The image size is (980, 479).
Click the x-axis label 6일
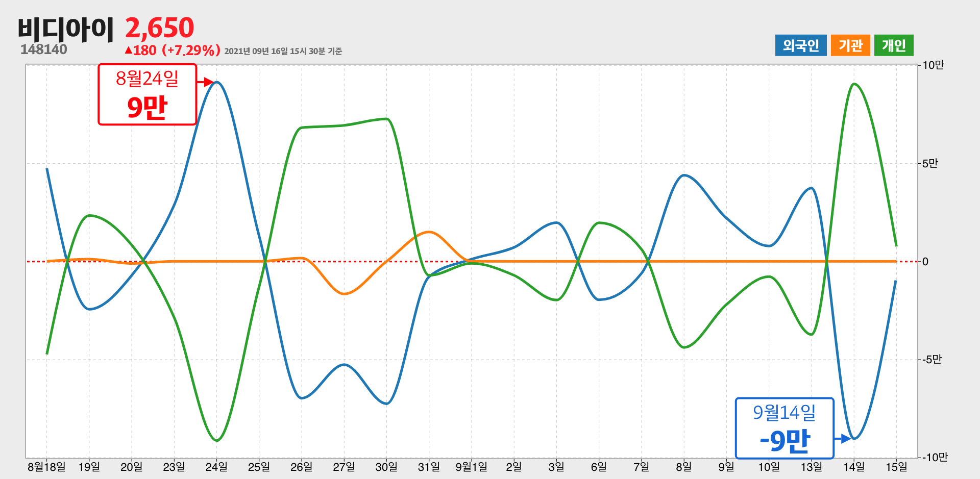point(599,467)
